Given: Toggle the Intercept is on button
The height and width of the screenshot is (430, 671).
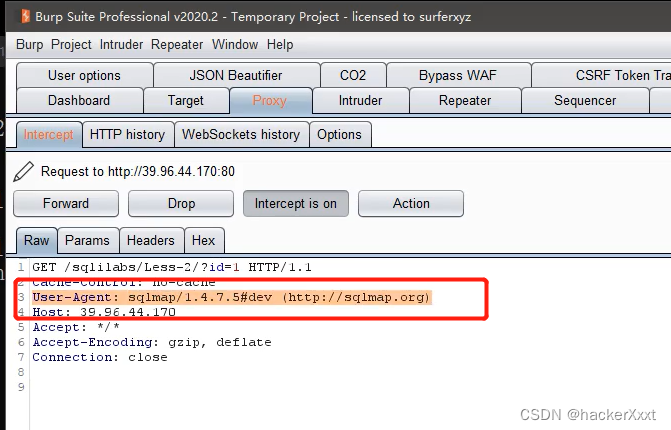Looking at the screenshot, I should coord(296,204).
